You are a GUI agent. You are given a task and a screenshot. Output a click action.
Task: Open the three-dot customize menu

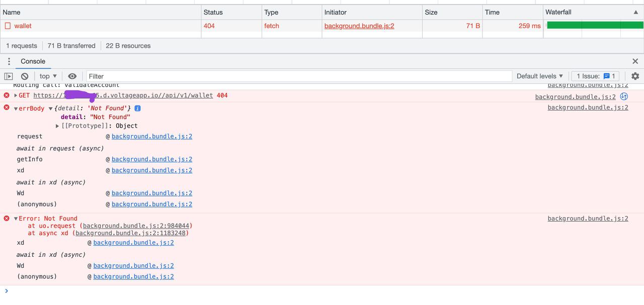tap(9, 61)
